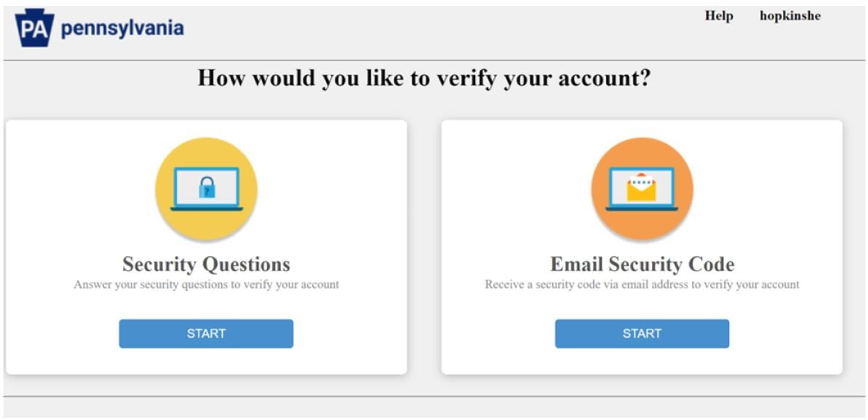
Task: Click the 'Answer your security questions' description
Action: tap(206, 285)
